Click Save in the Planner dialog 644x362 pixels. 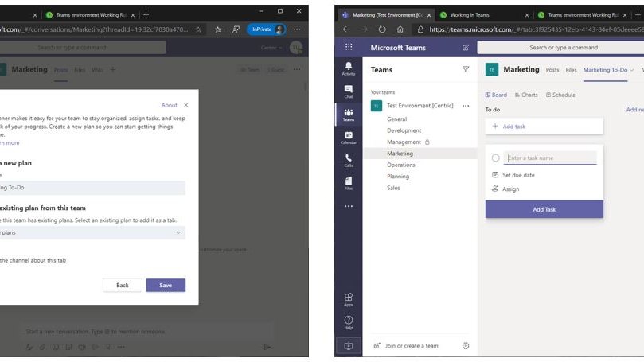pos(166,286)
